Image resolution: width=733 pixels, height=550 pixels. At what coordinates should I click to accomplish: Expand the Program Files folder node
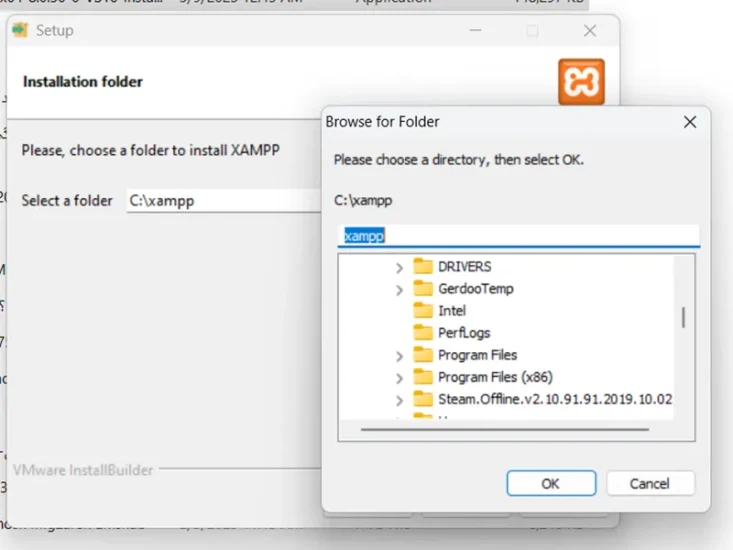pos(399,357)
